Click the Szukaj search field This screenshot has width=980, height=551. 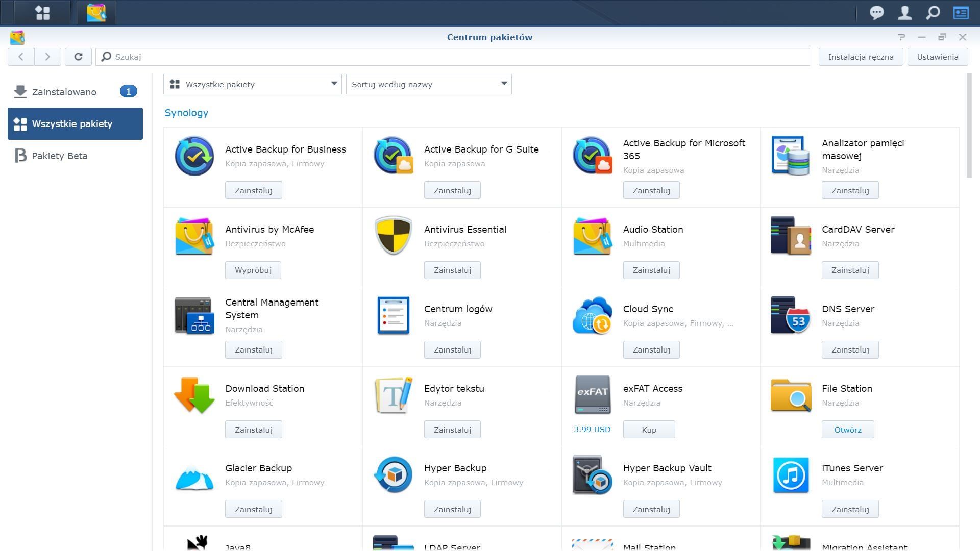[x=452, y=57]
